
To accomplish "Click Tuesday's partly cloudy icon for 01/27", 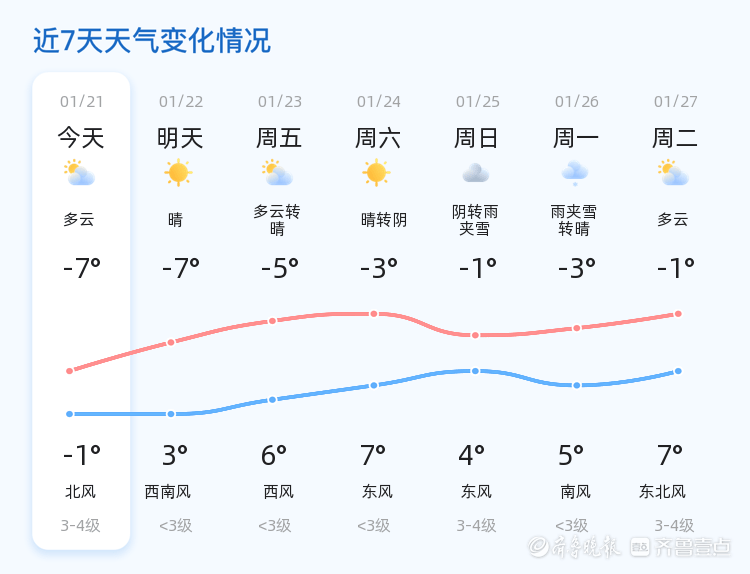I will tap(674, 173).
